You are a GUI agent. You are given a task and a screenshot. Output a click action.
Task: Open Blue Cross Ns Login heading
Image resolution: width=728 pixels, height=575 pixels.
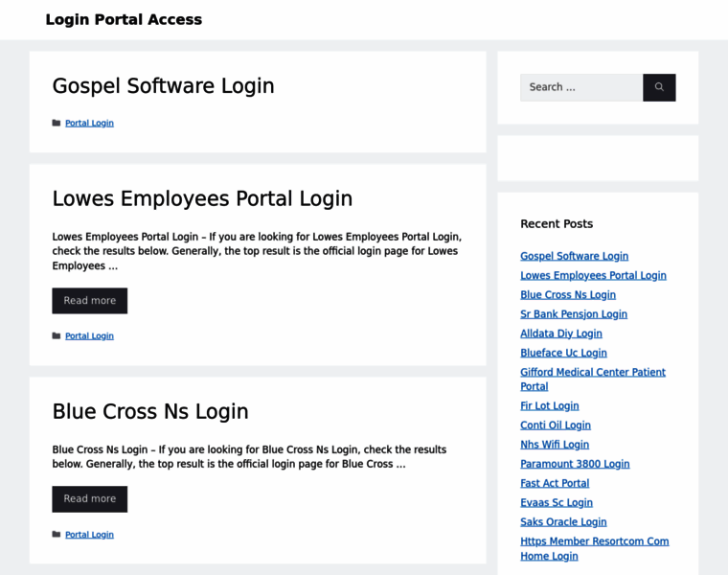pyautogui.click(x=150, y=411)
